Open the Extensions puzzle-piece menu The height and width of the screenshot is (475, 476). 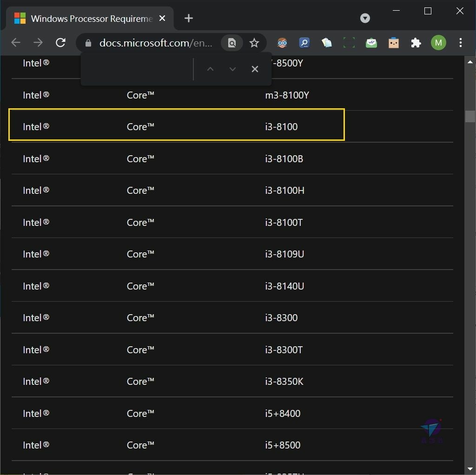[x=416, y=43]
